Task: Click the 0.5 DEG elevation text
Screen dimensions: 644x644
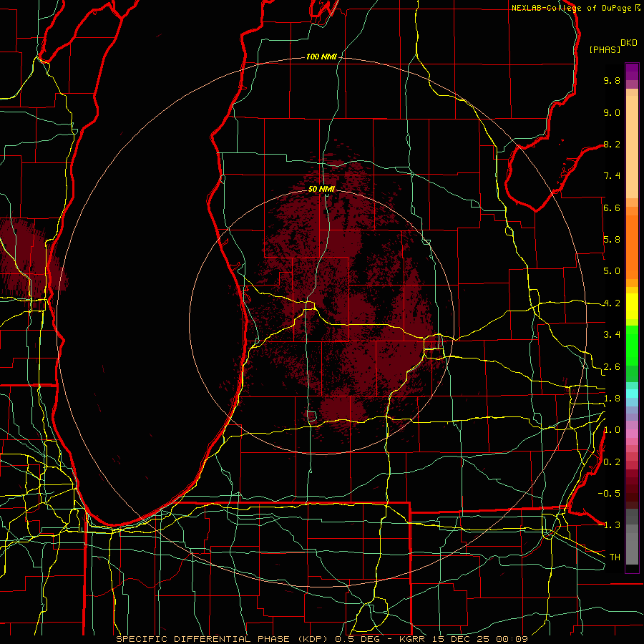Action: pyautogui.click(x=357, y=639)
